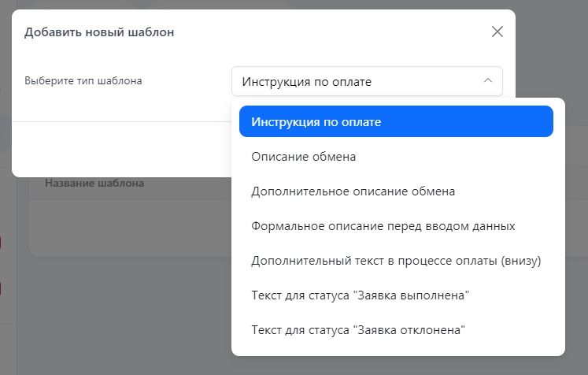Image resolution: width=588 pixels, height=375 pixels.
Task: Select the highlighted Инструкция по оплате option
Action: coord(396,122)
